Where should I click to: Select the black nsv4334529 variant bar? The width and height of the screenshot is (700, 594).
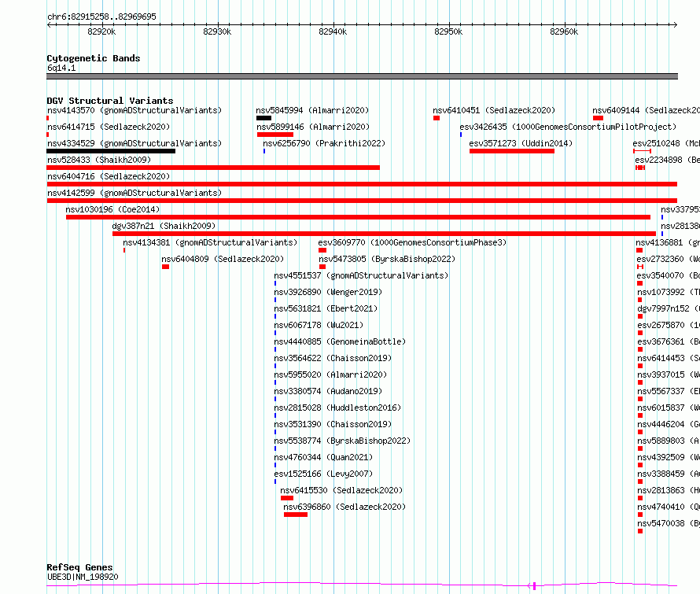[x=111, y=151]
